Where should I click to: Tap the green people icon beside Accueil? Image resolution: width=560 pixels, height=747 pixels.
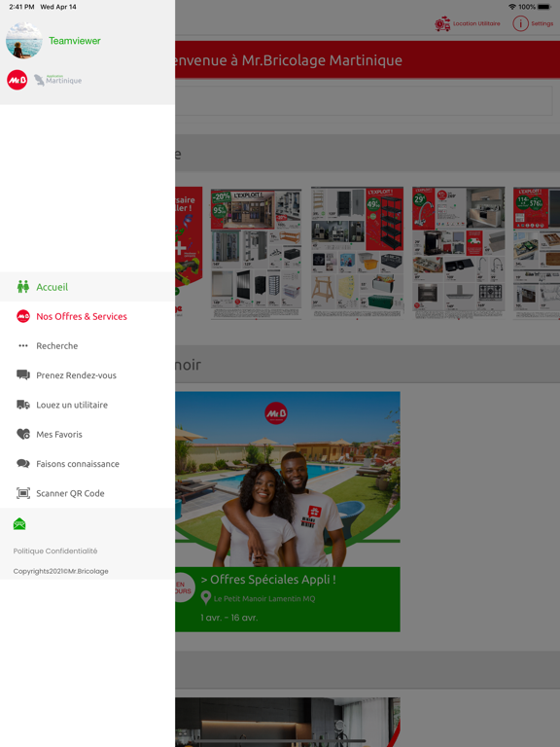click(x=23, y=287)
